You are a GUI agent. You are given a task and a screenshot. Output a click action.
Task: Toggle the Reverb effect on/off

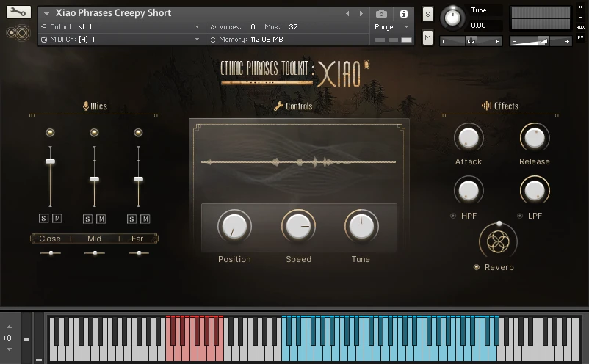[x=477, y=267]
